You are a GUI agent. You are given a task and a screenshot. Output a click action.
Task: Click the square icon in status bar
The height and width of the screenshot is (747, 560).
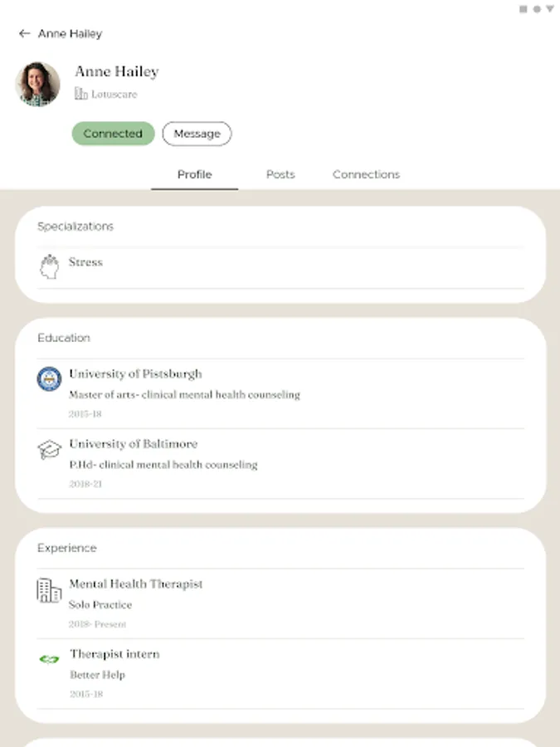point(523,9)
